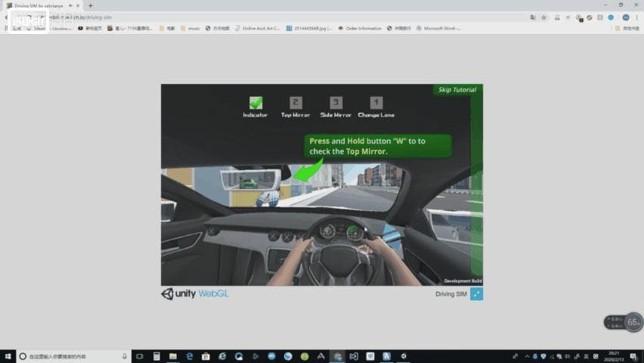
Task: Show hidden system tray icons
Action: 527,356
